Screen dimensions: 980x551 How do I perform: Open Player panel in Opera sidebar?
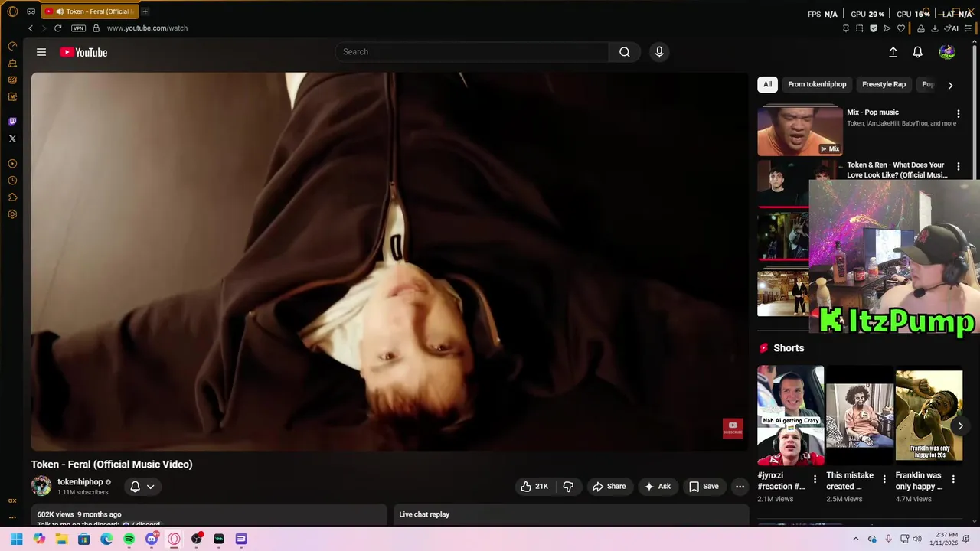(x=12, y=164)
